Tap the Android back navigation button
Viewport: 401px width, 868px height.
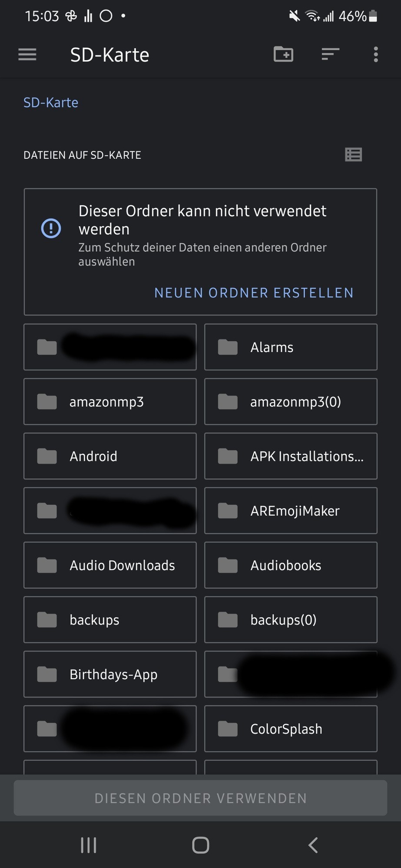pyautogui.click(x=313, y=845)
